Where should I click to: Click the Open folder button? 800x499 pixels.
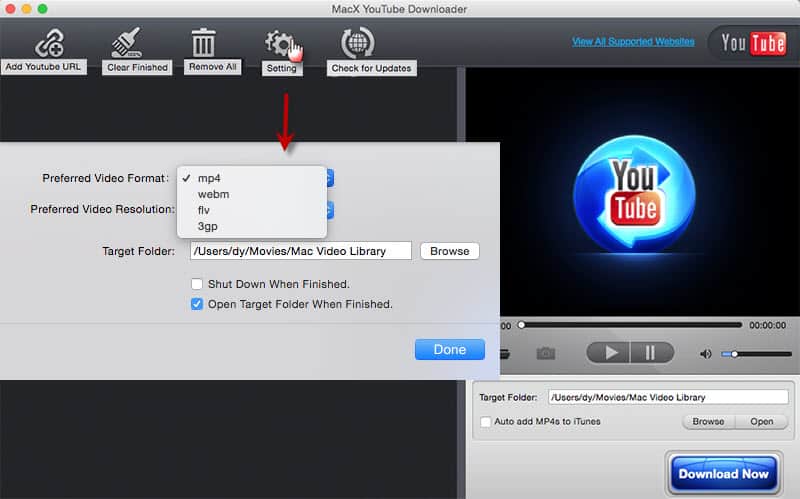pos(761,421)
